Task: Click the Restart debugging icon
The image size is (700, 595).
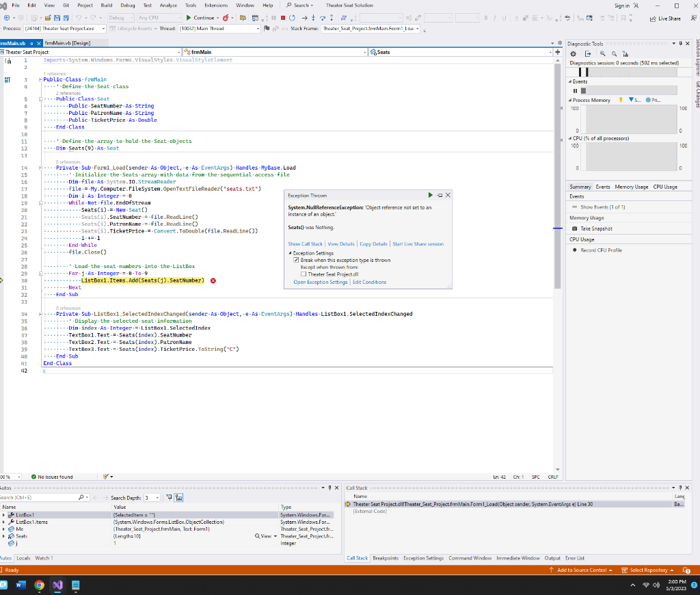Action: click(x=293, y=18)
